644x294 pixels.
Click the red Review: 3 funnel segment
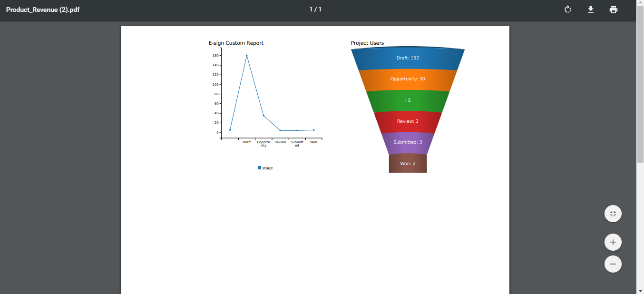(408, 121)
